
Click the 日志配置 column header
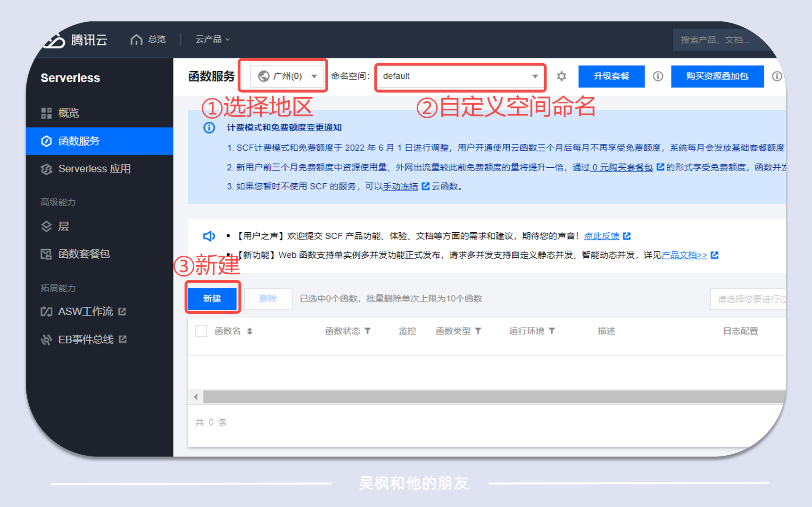741,331
